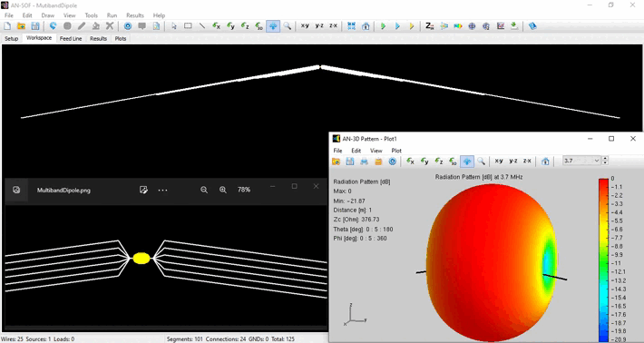644x343 pixels.
Task: Select zoom magnifier in AN-3D Pattern toolbar
Action: (x=481, y=162)
